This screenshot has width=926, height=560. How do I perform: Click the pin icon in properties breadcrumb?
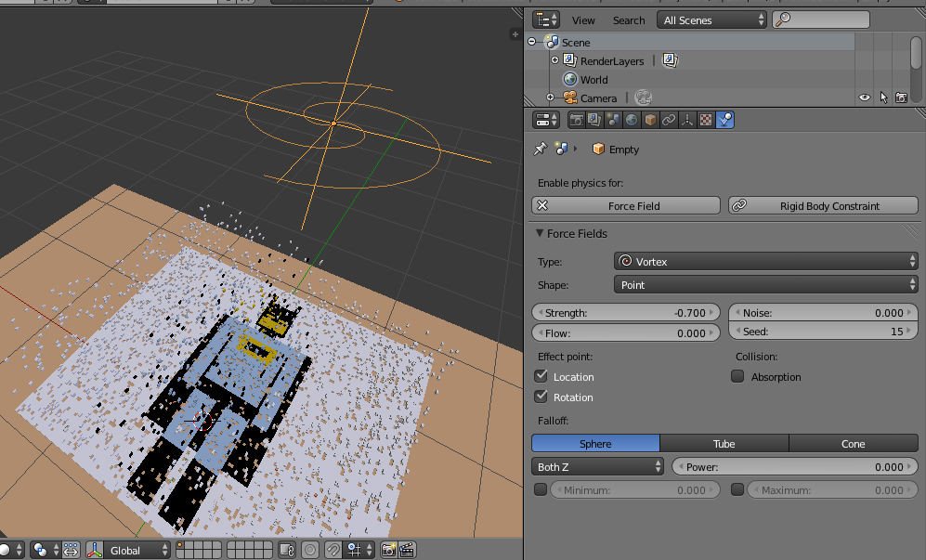pos(541,149)
